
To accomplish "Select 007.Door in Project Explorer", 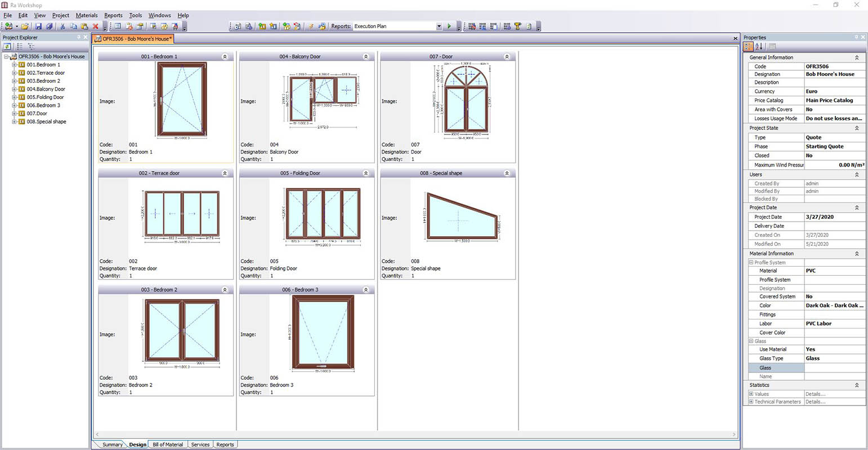I will (37, 113).
